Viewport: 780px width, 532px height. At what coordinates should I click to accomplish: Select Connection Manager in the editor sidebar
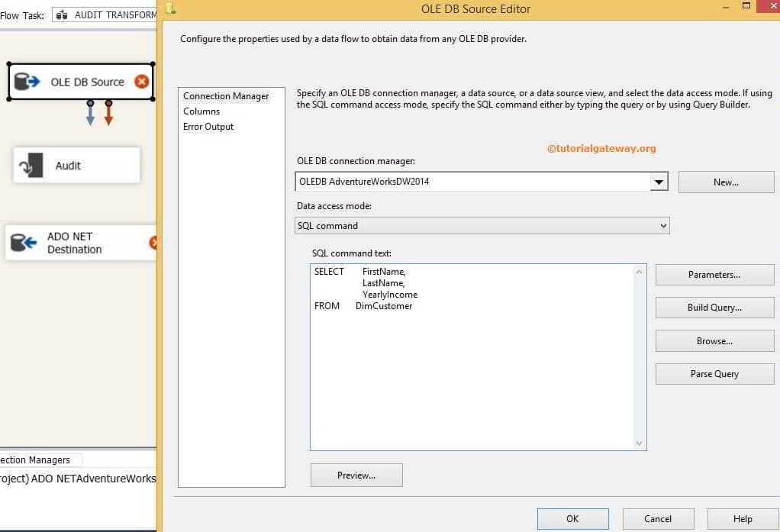coord(225,95)
